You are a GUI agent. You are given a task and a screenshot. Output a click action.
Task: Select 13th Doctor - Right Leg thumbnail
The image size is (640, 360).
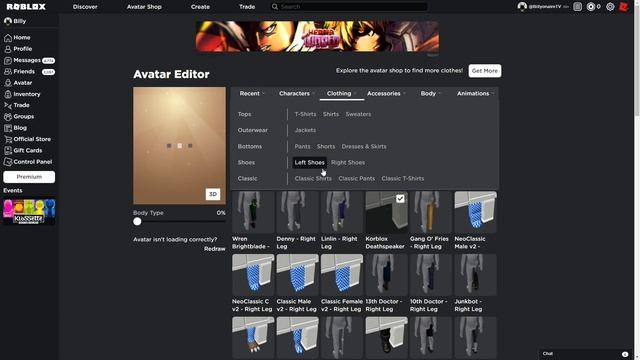click(x=387, y=275)
